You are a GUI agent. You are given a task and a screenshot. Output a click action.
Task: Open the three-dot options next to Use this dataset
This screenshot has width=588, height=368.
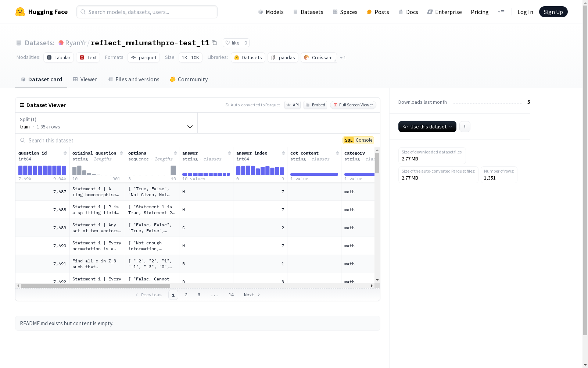click(465, 127)
